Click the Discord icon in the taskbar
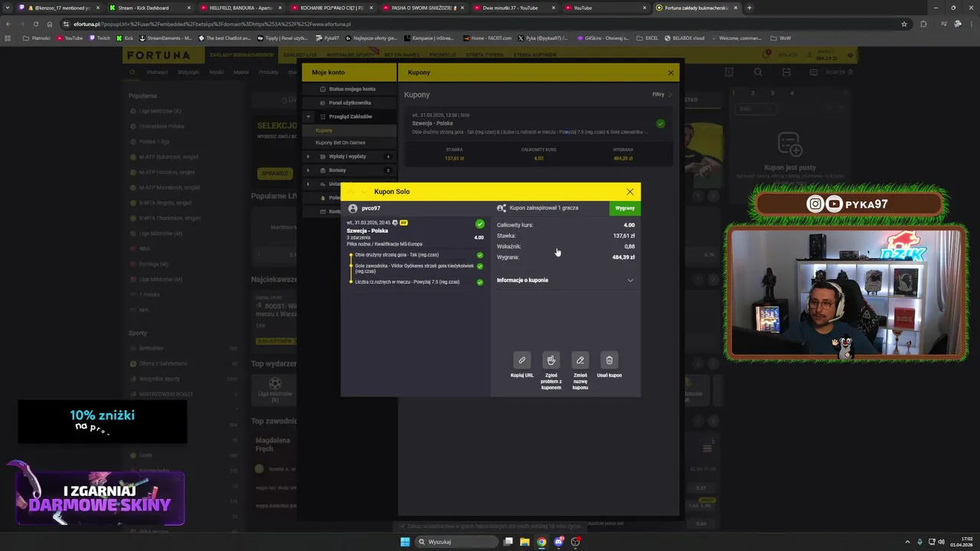This screenshot has height=551, width=980. (559, 542)
